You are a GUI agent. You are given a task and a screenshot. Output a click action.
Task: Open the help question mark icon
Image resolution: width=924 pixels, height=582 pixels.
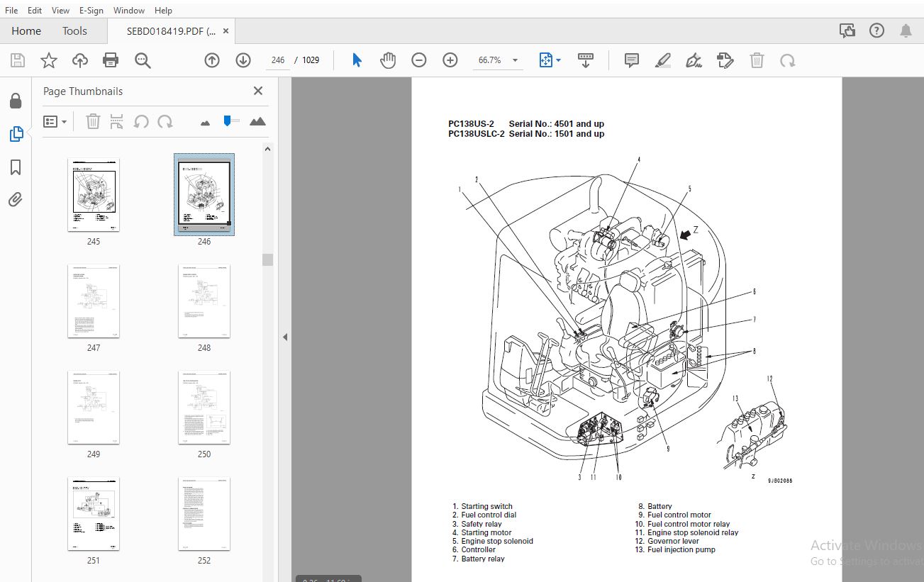pos(877,30)
